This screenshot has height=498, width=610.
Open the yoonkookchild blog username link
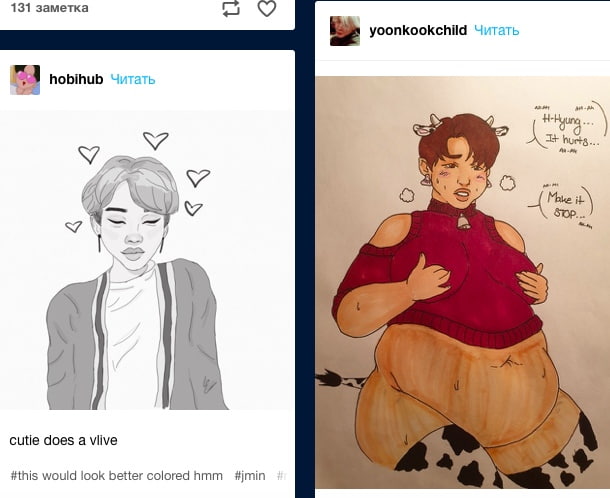coord(418,30)
